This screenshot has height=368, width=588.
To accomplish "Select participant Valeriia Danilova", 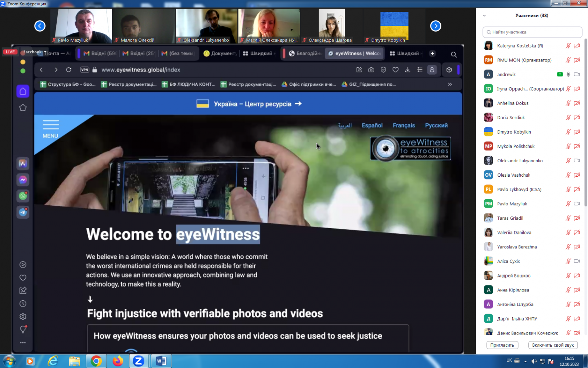I will pyautogui.click(x=532, y=232).
